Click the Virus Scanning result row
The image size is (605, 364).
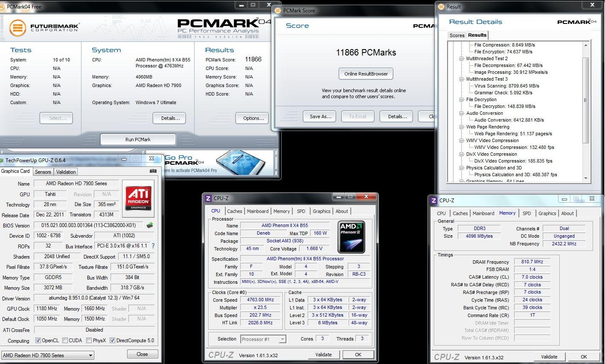[x=506, y=86]
